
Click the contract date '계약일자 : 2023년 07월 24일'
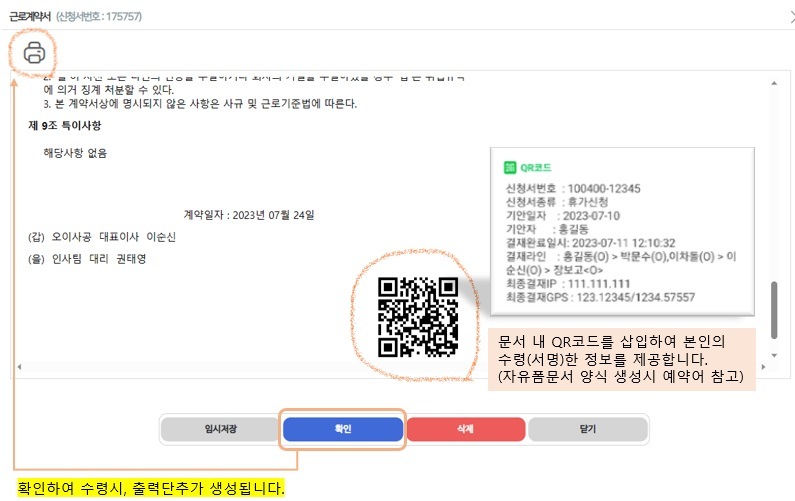point(249,215)
